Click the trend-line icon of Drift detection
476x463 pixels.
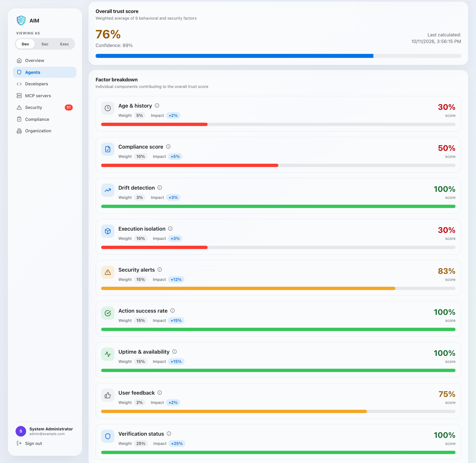[108, 190]
